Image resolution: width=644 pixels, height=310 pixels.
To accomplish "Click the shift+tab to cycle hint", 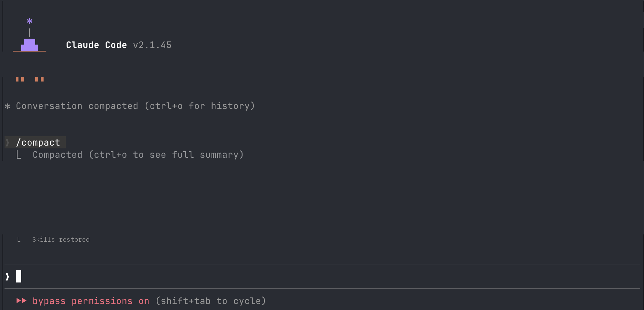I will pos(211,301).
